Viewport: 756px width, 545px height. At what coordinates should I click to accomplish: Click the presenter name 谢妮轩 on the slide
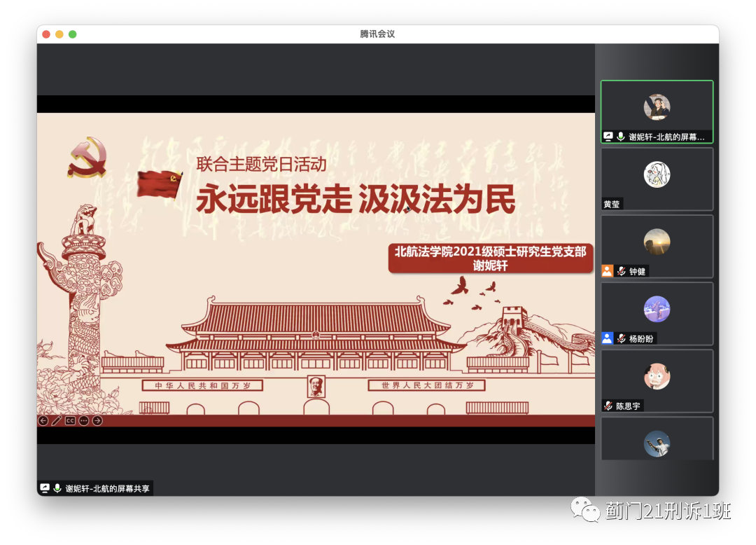point(490,265)
